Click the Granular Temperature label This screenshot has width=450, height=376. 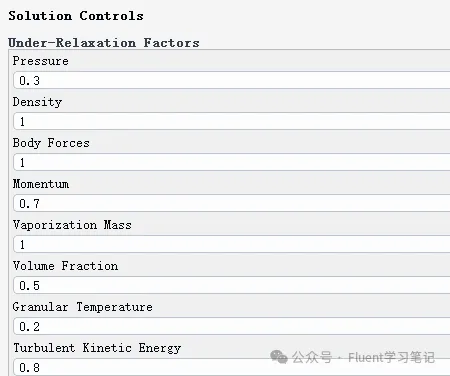coord(83,307)
